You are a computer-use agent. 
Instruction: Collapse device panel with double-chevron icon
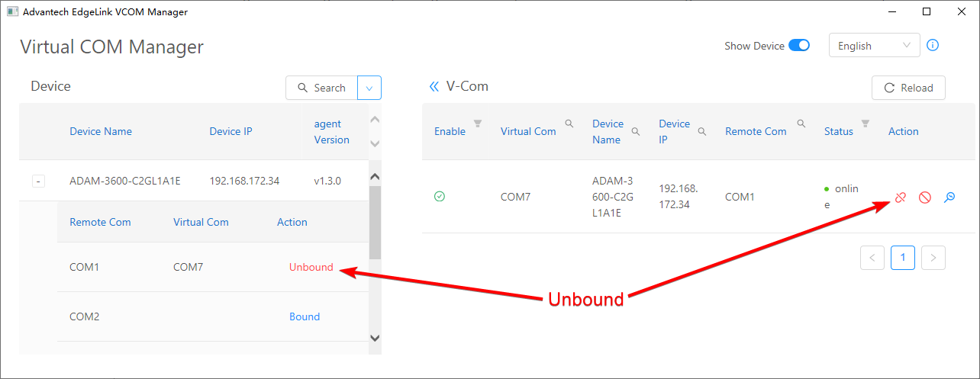coord(434,87)
